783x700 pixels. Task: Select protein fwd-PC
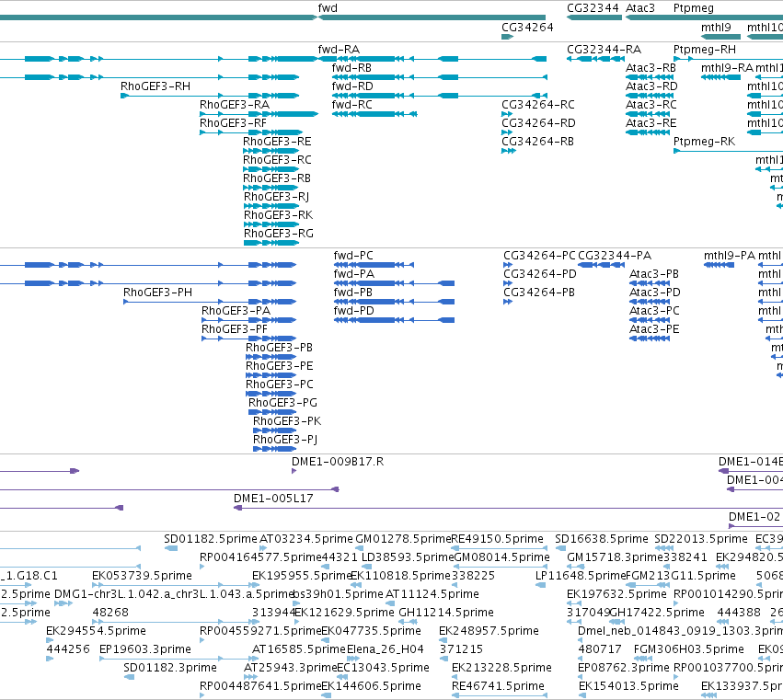point(374,265)
